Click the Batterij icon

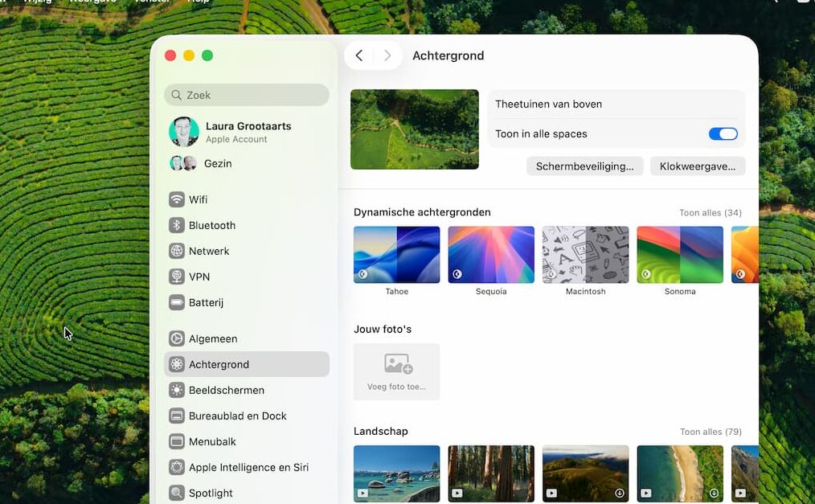(x=177, y=302)
